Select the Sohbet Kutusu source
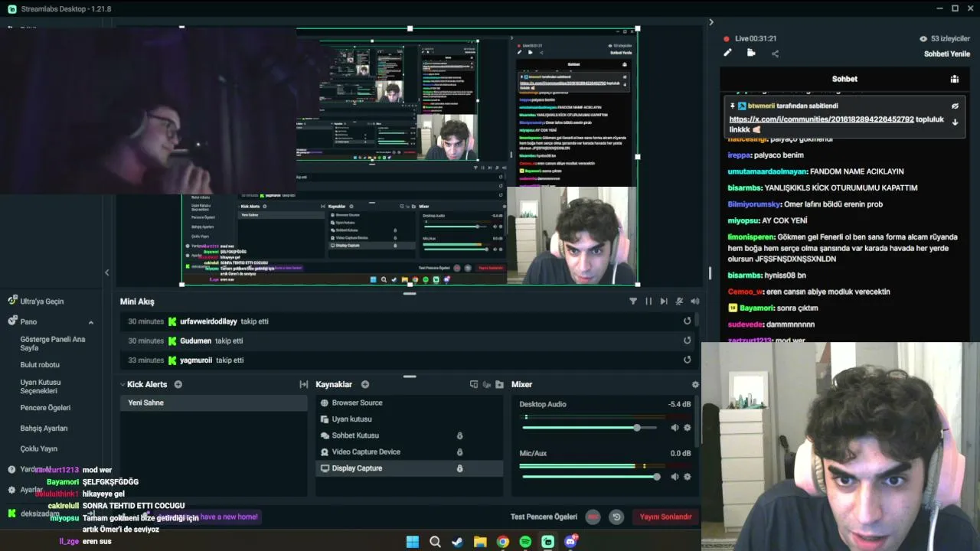Image resolution: width=980 pixels, height=551 pixels. click(409, 435)
